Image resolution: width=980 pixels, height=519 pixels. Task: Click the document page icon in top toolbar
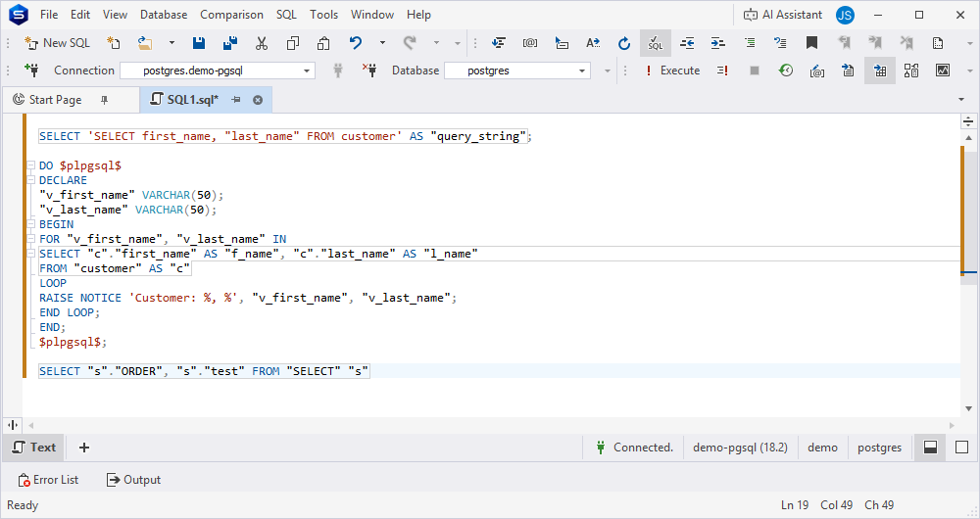coord(938,43)
